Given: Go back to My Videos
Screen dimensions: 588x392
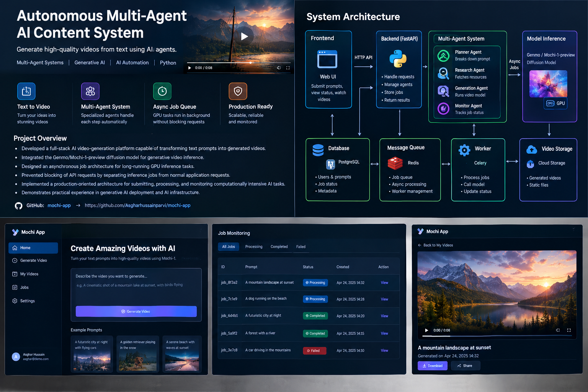Looking at the screenshot, I should [x=435, y=245].
